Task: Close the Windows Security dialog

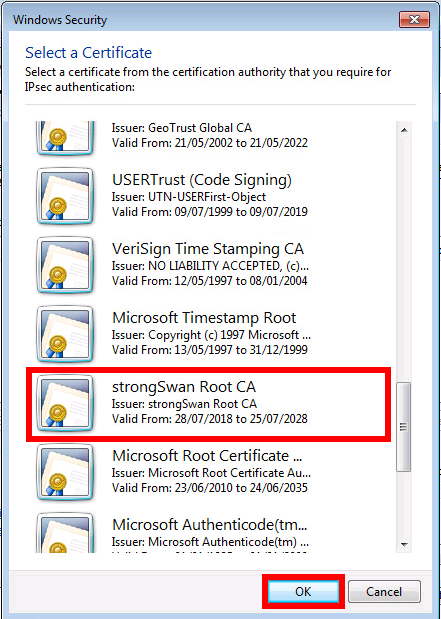Action: click(x=414, y=19)
